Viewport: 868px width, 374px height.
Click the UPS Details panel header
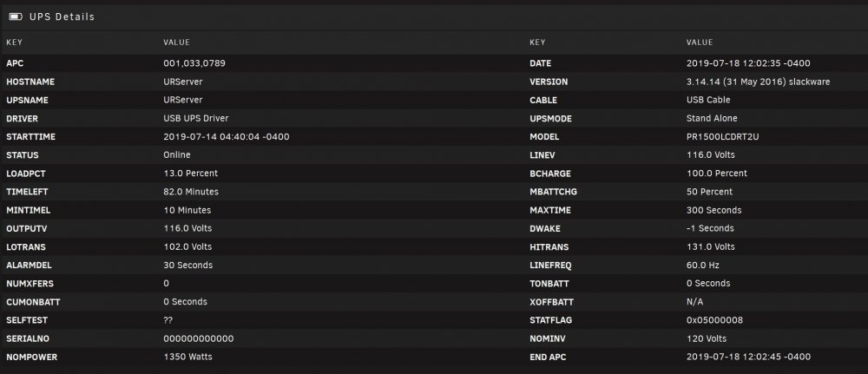(x=434, y=17)
